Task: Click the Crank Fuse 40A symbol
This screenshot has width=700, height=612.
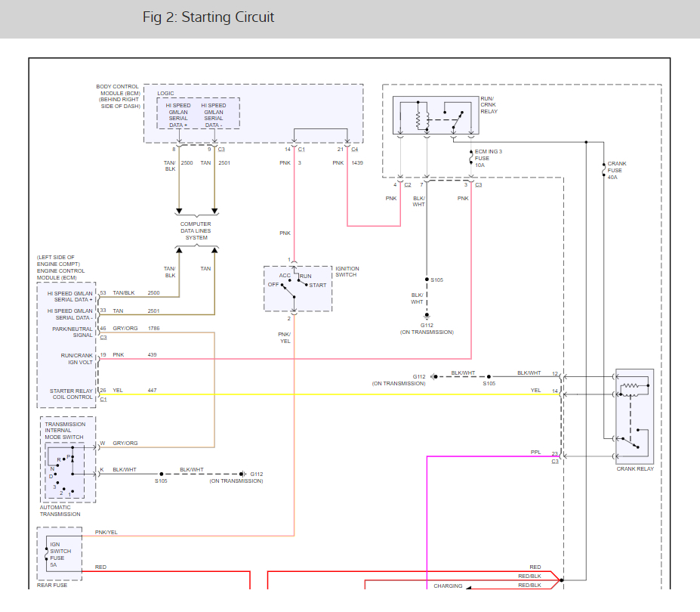Action: (602, 168)
